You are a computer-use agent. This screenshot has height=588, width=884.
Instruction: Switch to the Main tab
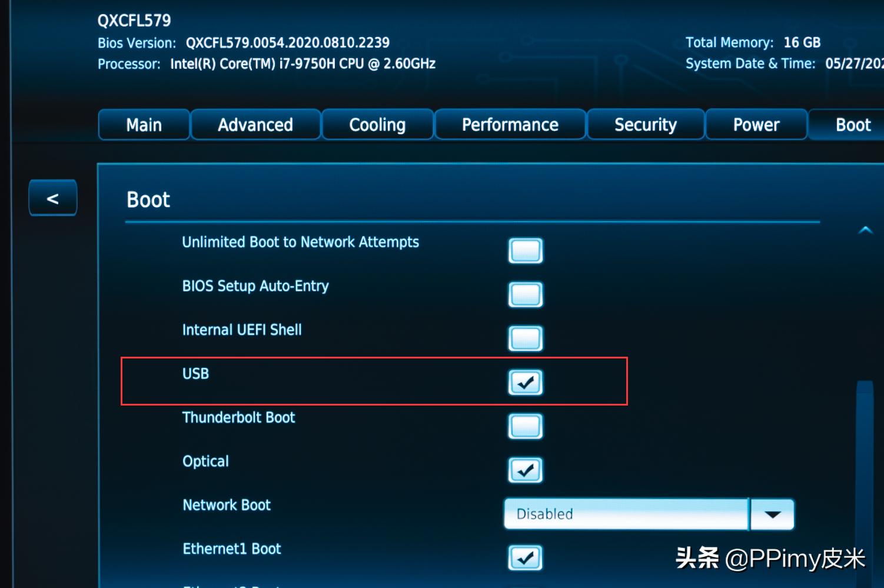click(144, 125)
